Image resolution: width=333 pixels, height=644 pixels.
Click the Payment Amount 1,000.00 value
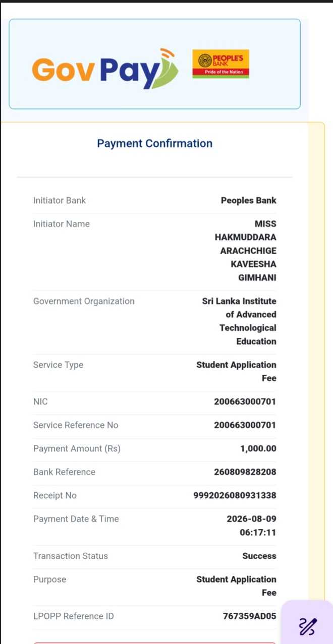click(258, 448)
